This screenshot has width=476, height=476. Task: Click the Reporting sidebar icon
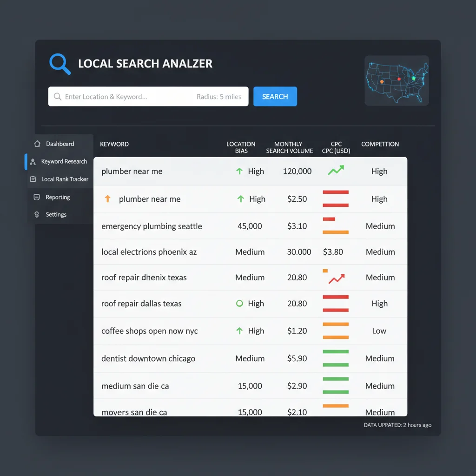coord(37,197)
